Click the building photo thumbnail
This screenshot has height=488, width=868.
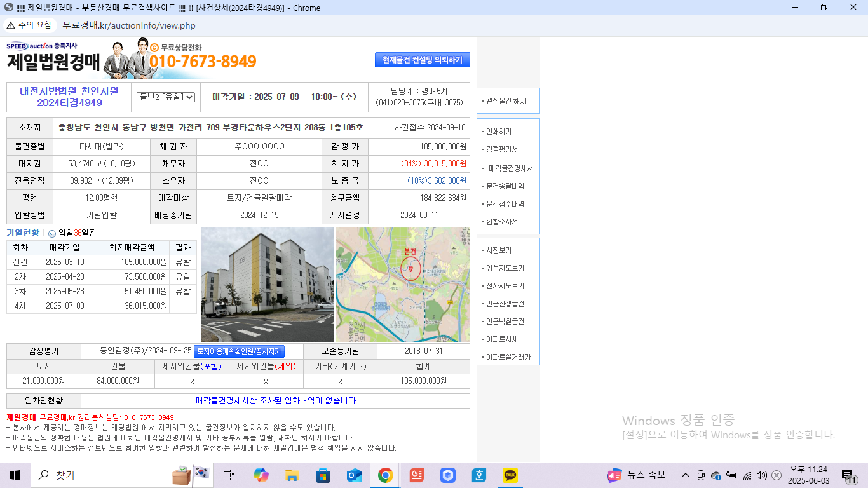[268, 285]
